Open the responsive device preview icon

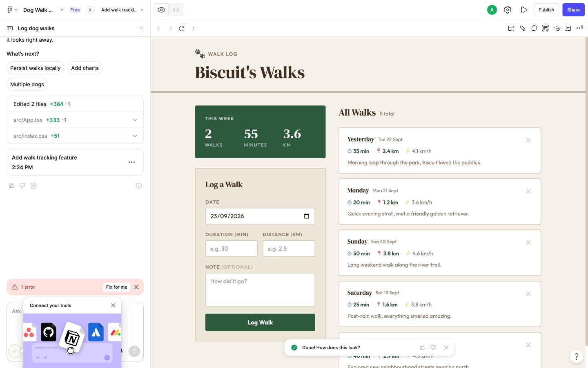point(511,28)
